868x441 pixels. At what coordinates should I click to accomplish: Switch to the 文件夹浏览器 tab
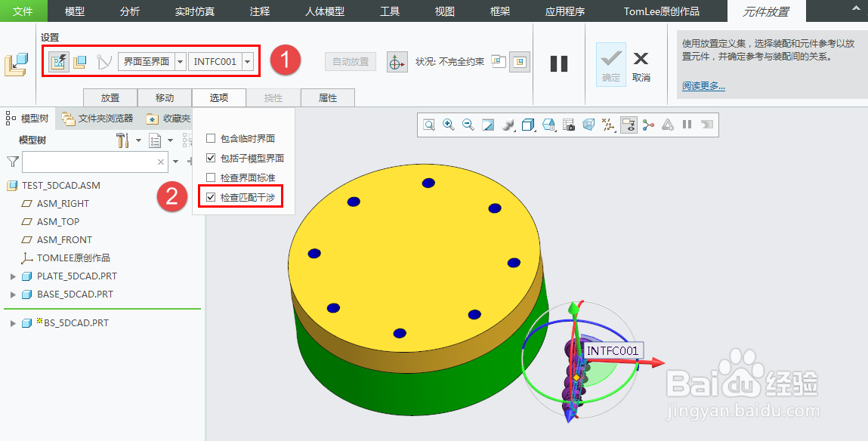click(x=98, y=119)
